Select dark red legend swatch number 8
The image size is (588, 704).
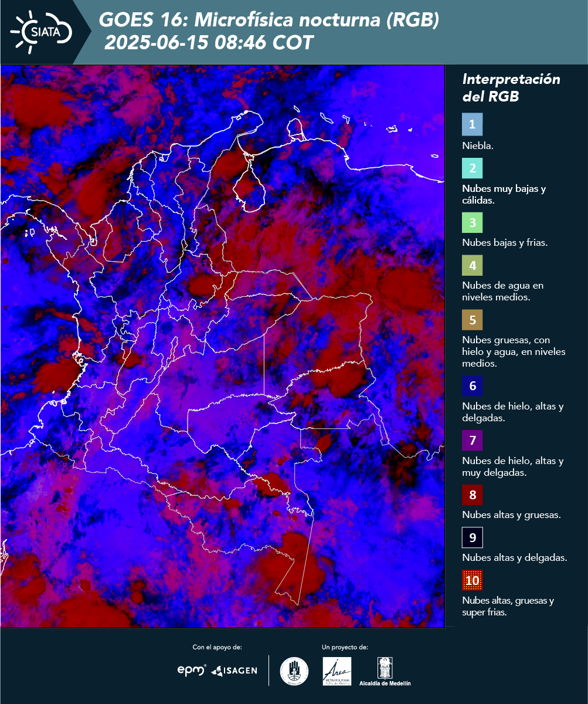click(x=472, y=495)
